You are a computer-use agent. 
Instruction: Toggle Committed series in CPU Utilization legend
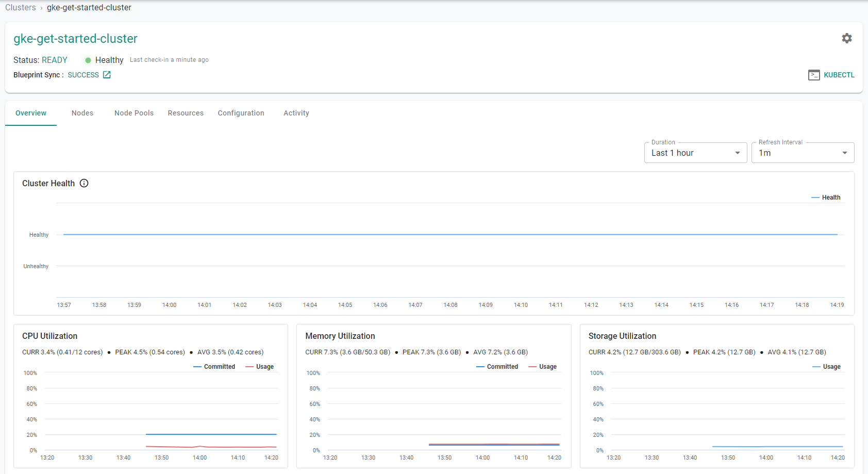[214, 367]
